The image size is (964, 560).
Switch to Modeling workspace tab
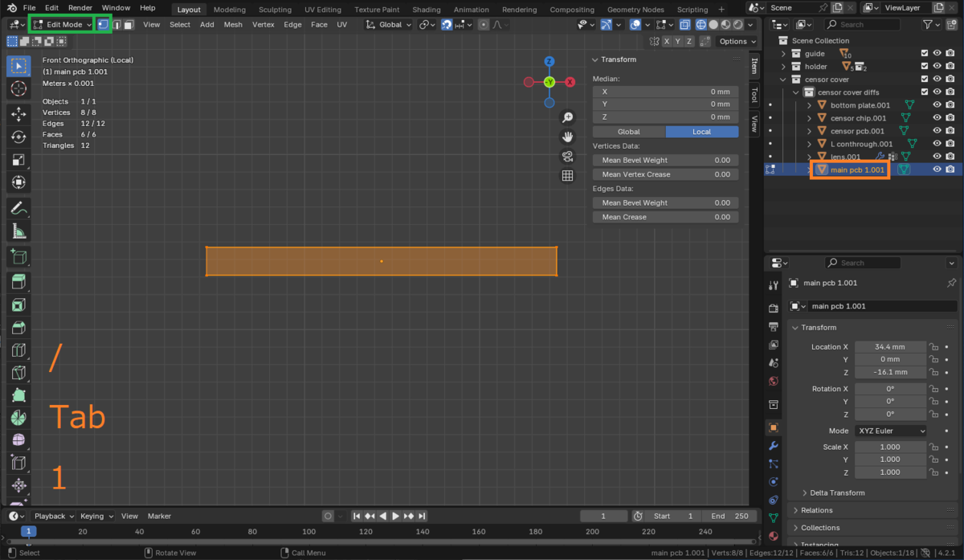pos(230,10)
